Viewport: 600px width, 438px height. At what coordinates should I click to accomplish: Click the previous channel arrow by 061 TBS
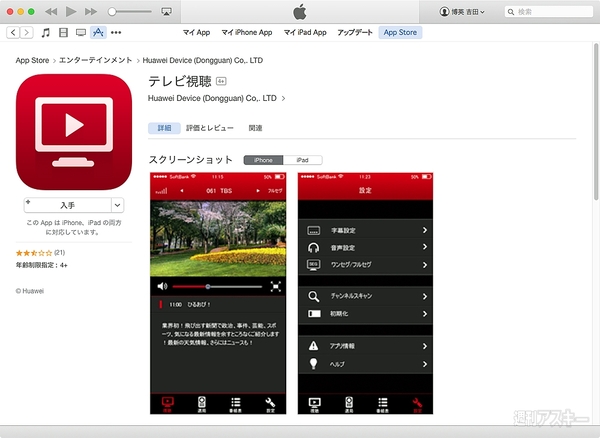click(x=182, y=191)
